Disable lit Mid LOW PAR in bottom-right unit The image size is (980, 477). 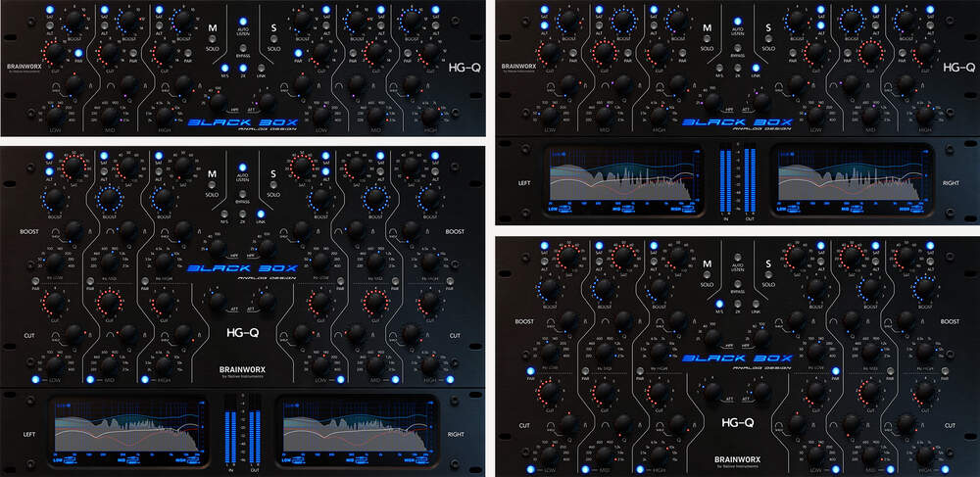click(x=530, y=371)
